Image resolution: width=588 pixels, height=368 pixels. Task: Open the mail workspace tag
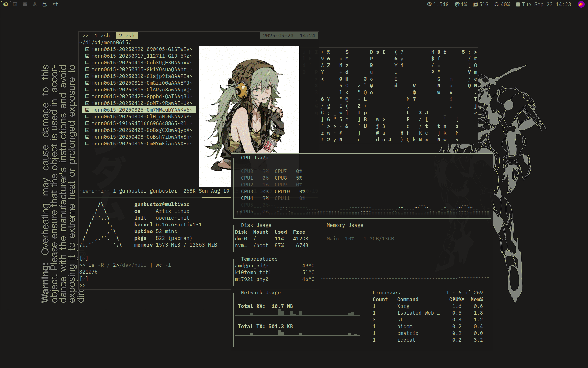(25, 4)
